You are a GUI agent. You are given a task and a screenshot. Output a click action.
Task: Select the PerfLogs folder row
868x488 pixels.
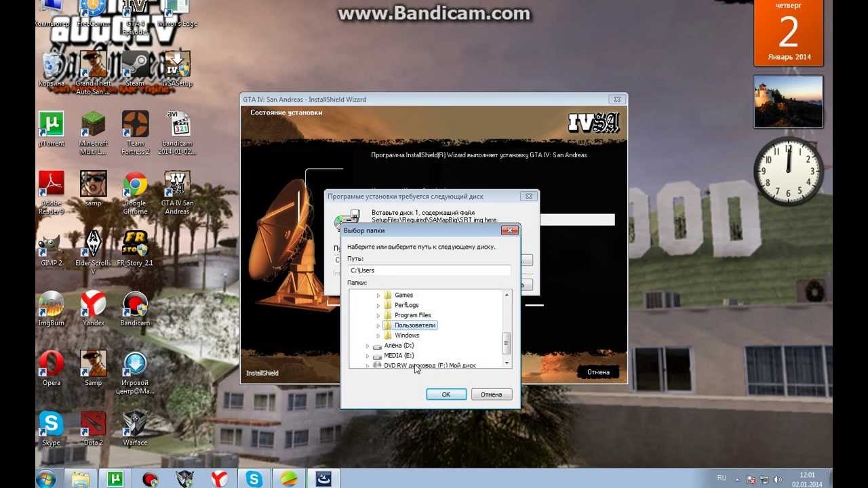tap(401, 306)
